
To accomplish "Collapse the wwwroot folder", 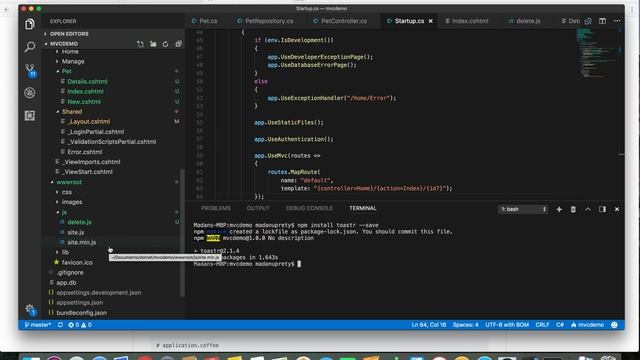I will pyautogui.click(x=69, y=182).
